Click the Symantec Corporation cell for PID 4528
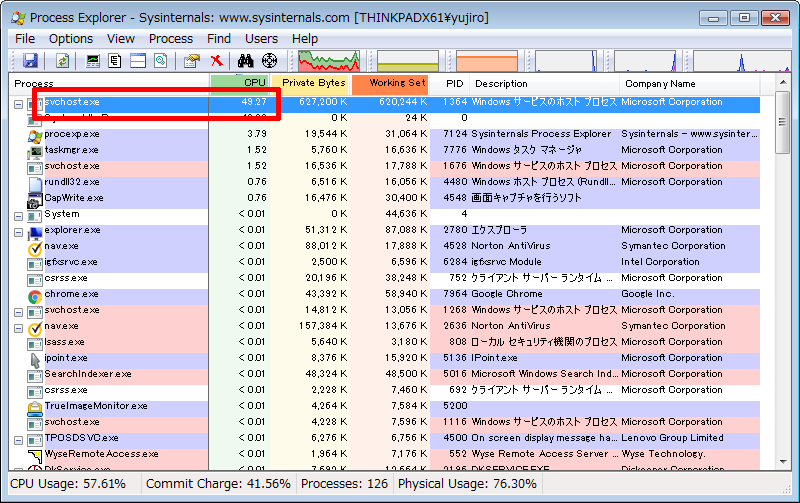800x503 pixels. tap(673, 246)
